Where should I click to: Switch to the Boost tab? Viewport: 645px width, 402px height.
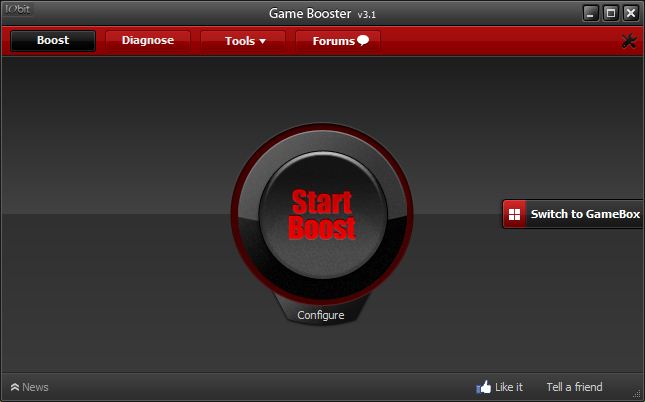point(53,41)
